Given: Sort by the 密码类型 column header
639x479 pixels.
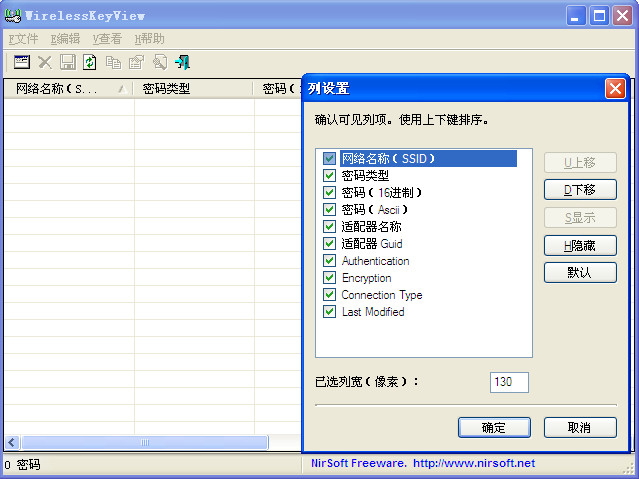Looking at the screenshot, I should click(193, 88).
